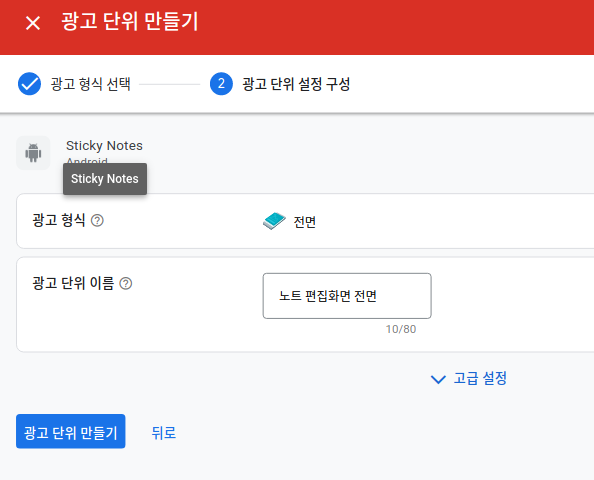Select 광고 단위 설정 구성 step label
594x480 pixels.
(x=296, y=84)
